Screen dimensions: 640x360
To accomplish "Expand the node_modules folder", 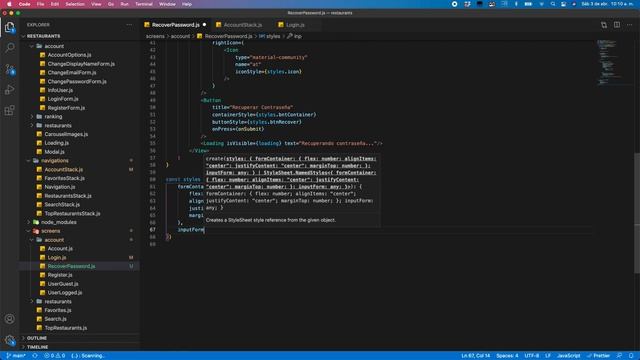I will tap(58, 222).
